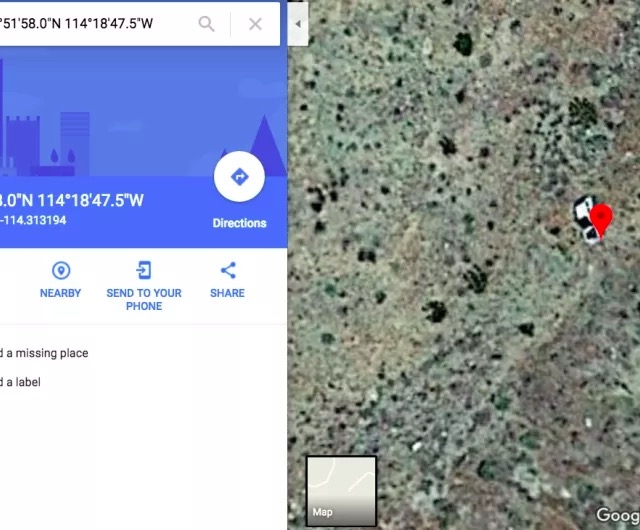Viewport: 640px width, 530px height.
Task: Click the Send to your phone icon
Action: click(144, 270)
